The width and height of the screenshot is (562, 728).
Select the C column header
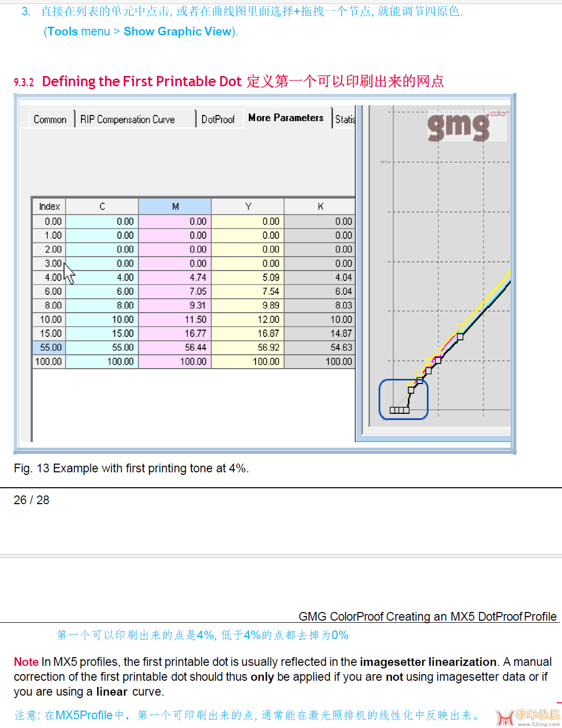pos(102,206)
